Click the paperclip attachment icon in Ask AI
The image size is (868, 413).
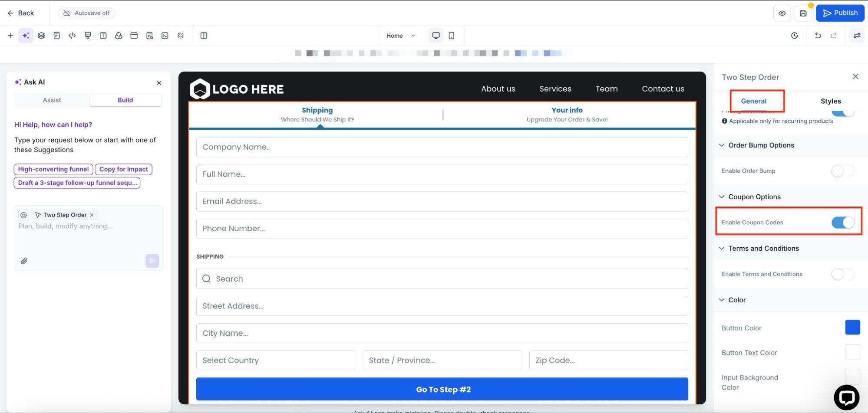24,261
